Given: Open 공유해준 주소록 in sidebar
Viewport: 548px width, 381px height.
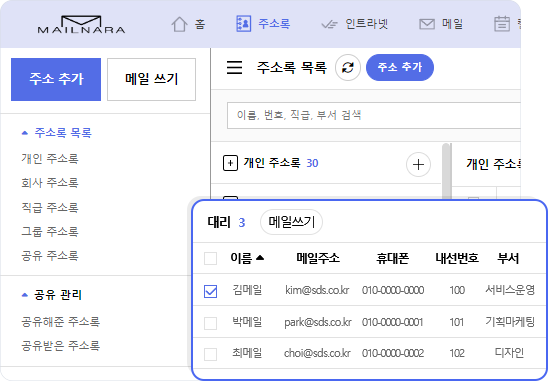Looking at the screenshot, I should [60, 321].
